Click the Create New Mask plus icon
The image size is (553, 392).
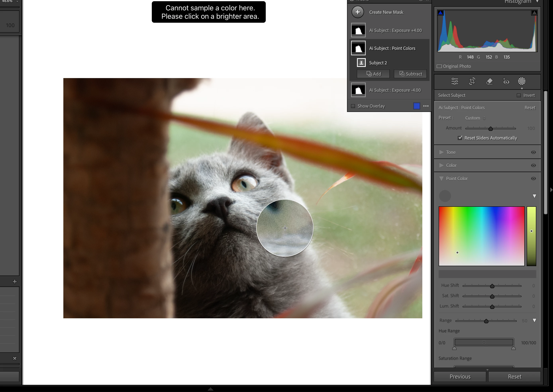358,12
